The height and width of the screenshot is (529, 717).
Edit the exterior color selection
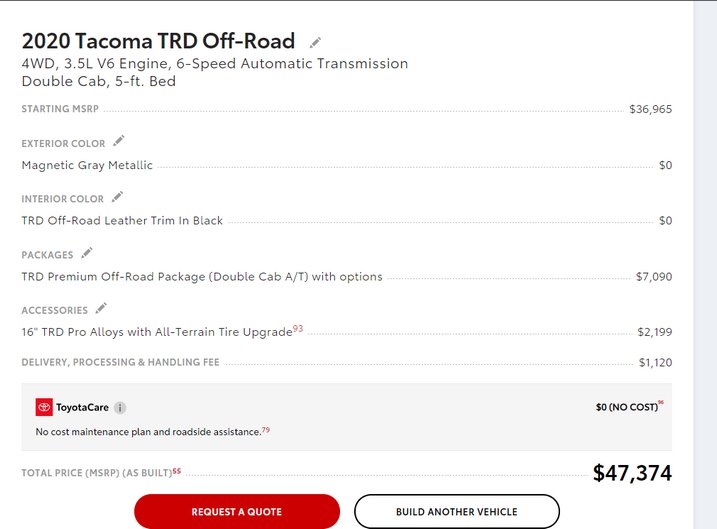click(119, 141)
